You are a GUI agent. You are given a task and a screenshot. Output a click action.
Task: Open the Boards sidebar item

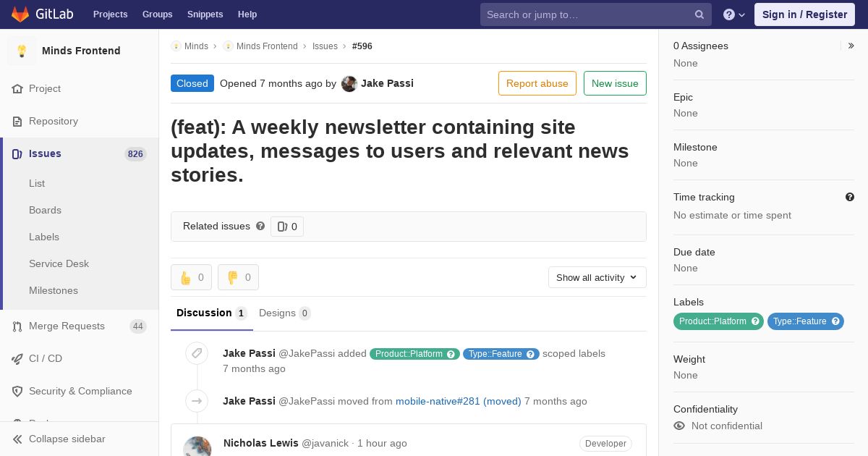[45, 210]
